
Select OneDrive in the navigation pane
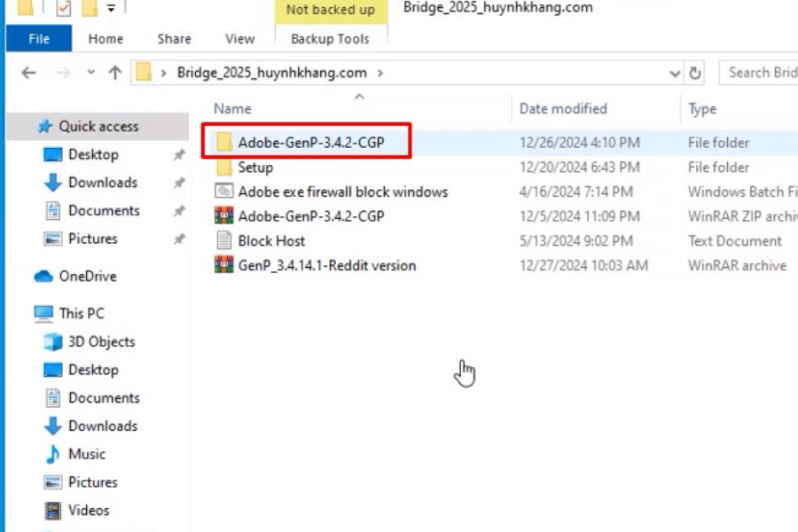[x=88, y=276]
